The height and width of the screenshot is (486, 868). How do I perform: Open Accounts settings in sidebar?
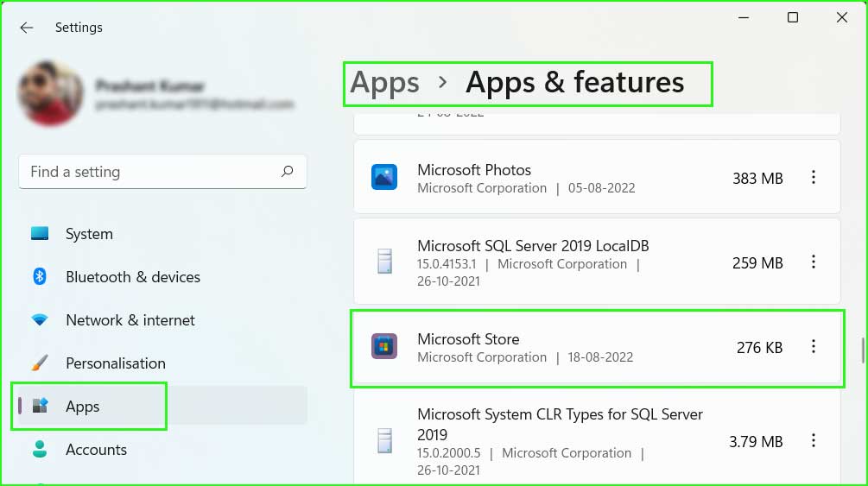tap(162, 450)
